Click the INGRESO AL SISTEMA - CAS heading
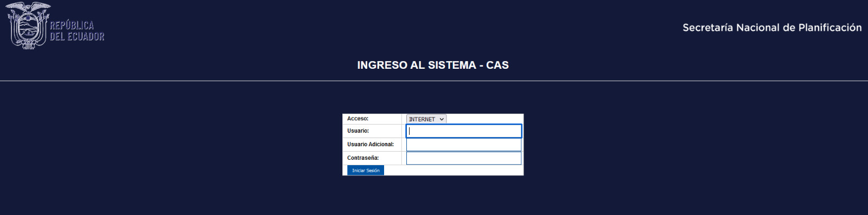 (x=433, y=65)
